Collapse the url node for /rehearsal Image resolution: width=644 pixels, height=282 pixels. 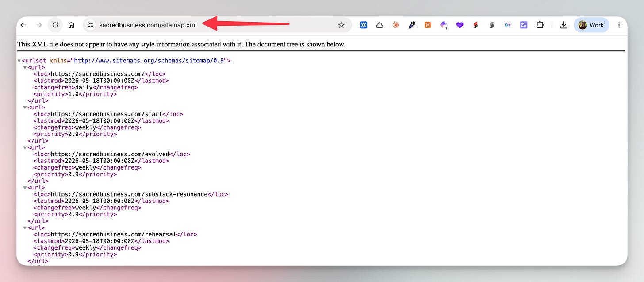point(25,228)
